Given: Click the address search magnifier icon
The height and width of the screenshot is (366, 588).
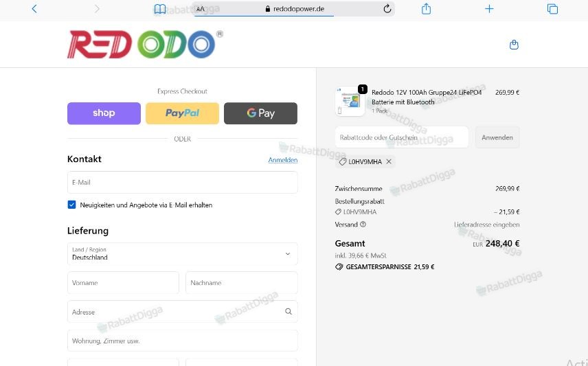Looking at the screenshot, I should [x=288, y=311].
